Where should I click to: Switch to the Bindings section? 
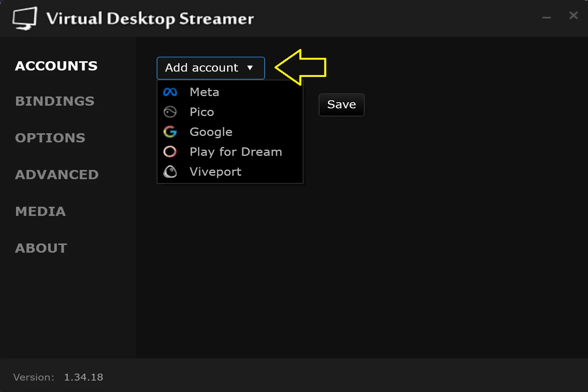tap(55, 101)
